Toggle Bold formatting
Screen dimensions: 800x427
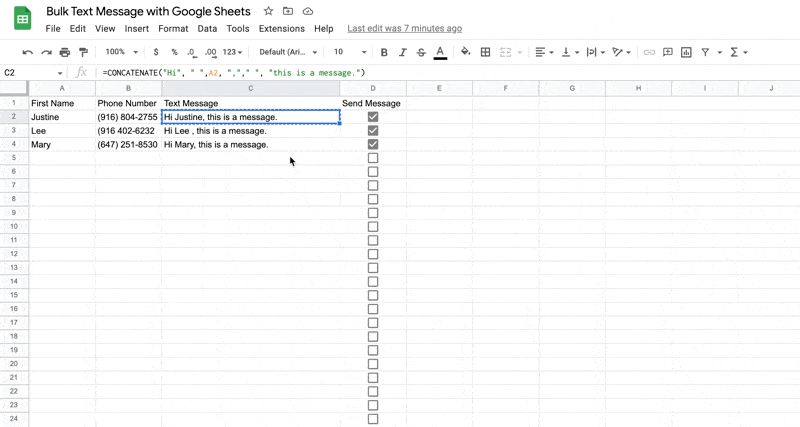(384, 52)
